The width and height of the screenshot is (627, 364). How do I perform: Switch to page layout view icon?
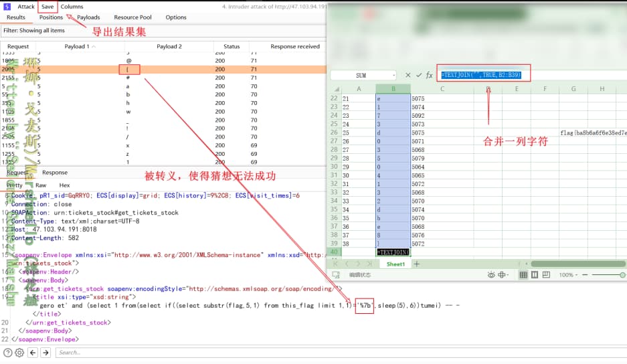pyautogui.click(x=535, y=275)
